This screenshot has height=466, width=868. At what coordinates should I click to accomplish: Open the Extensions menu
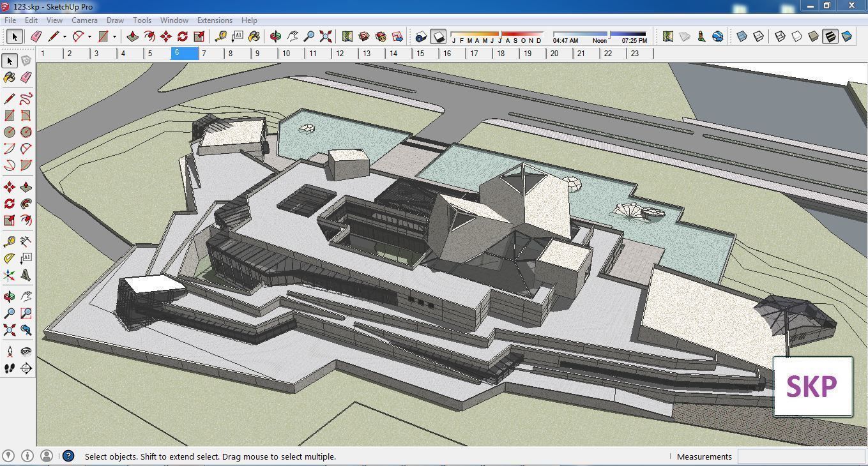(215, 20)
